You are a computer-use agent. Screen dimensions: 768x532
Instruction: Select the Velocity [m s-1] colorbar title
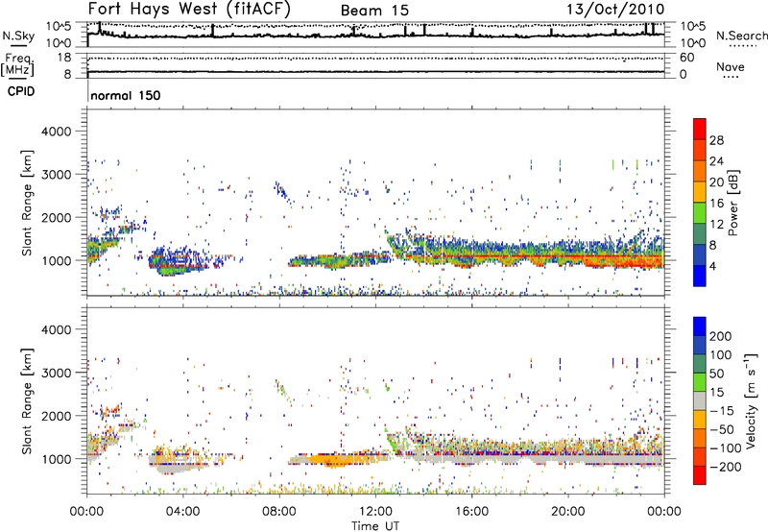pyautogui.click(x=750, y=400)
